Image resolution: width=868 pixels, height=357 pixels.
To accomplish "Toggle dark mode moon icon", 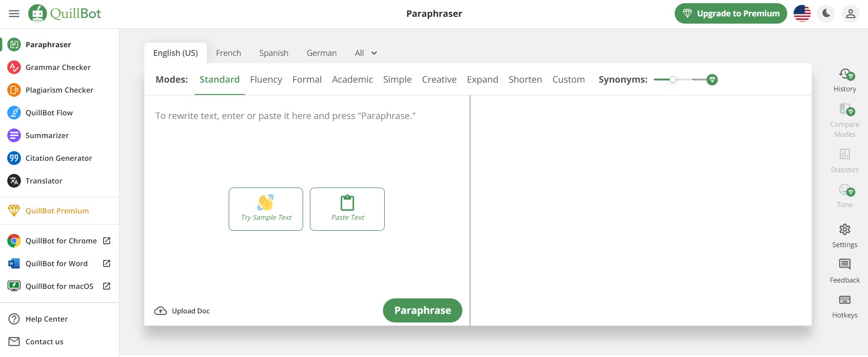I will [826, 14].
